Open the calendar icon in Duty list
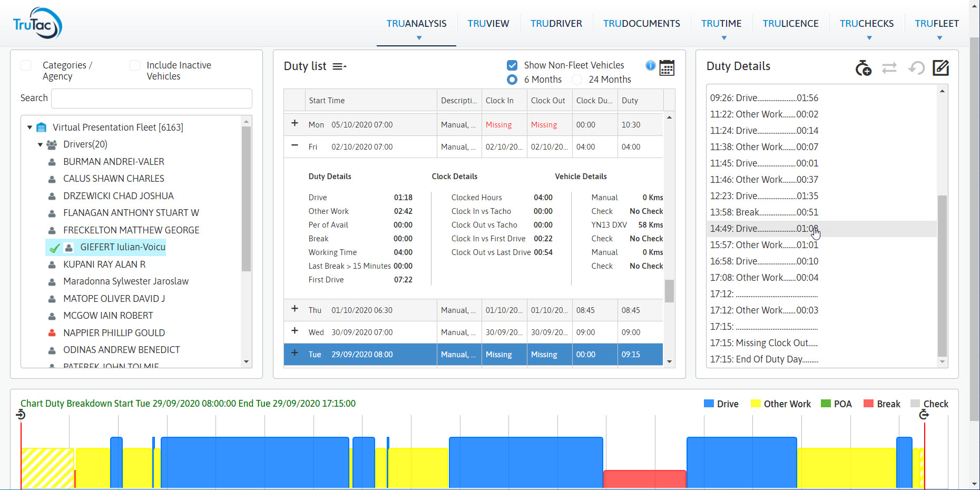The image size is (980, 490). point(667,68)
